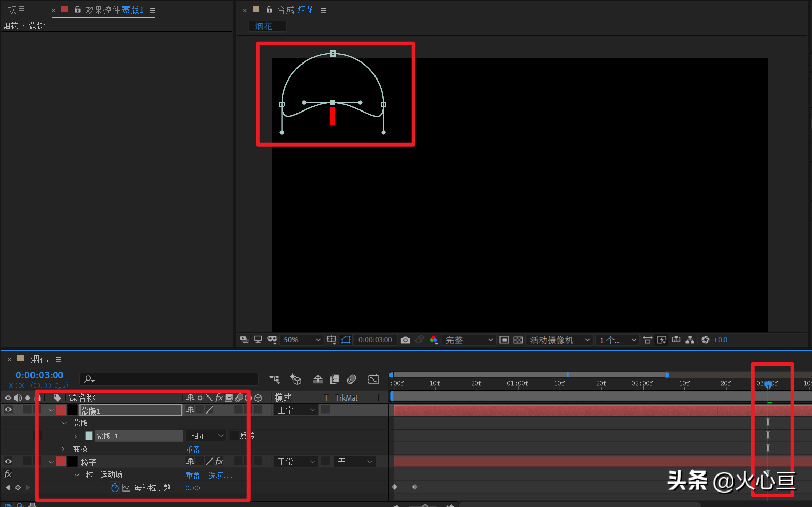
Task: Click the always preview this view icon
Action: point(244,340)
